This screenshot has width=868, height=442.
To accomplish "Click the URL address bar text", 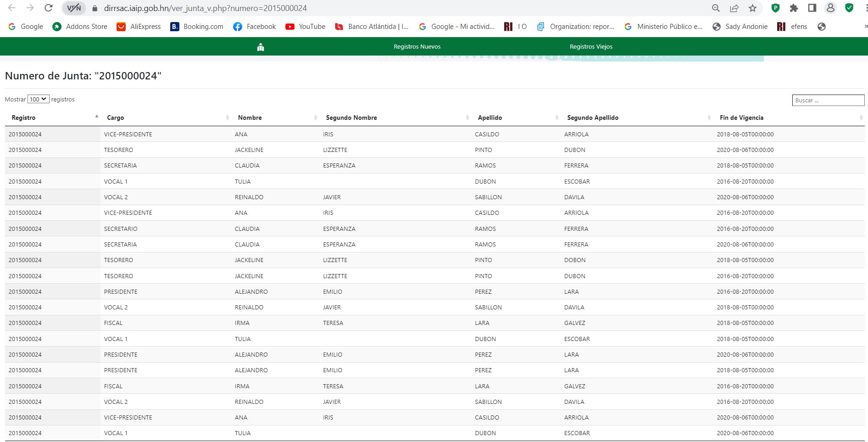I will (x=205, y=8).
